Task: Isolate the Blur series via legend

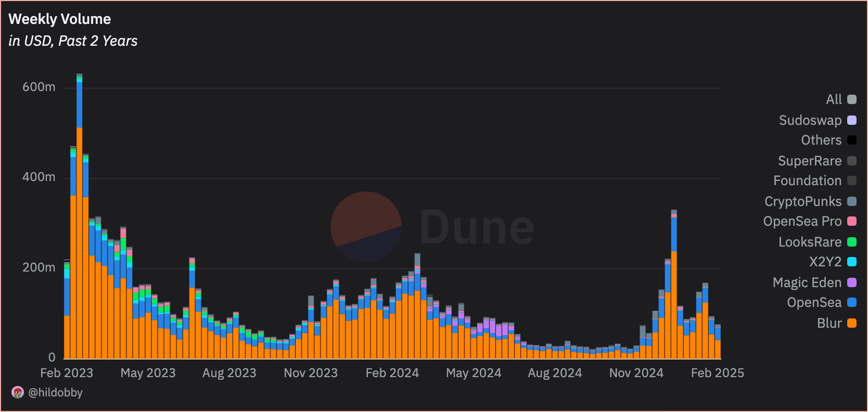Action: [x=851, y=323]
